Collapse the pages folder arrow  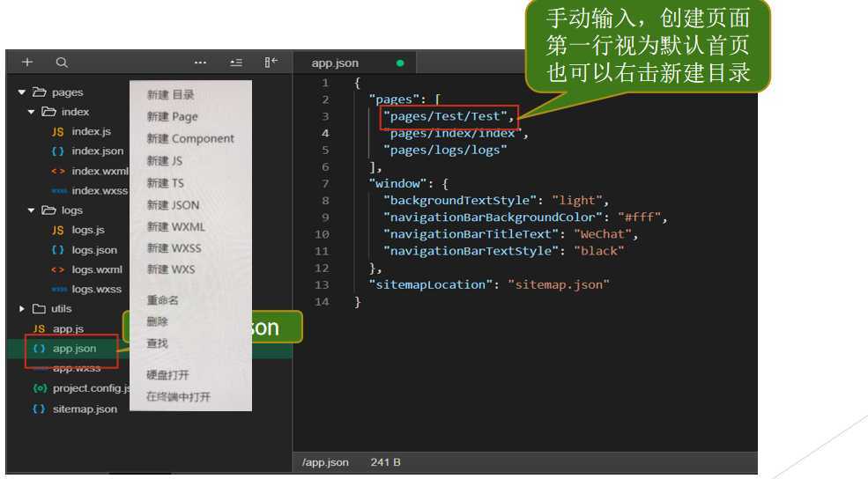[21, 92]
